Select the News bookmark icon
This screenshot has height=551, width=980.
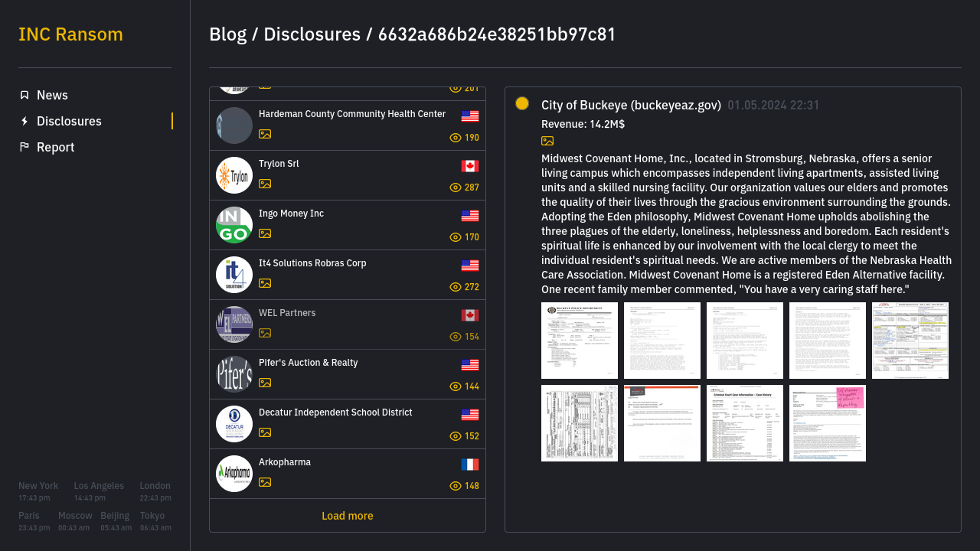(x=24, y=95)
